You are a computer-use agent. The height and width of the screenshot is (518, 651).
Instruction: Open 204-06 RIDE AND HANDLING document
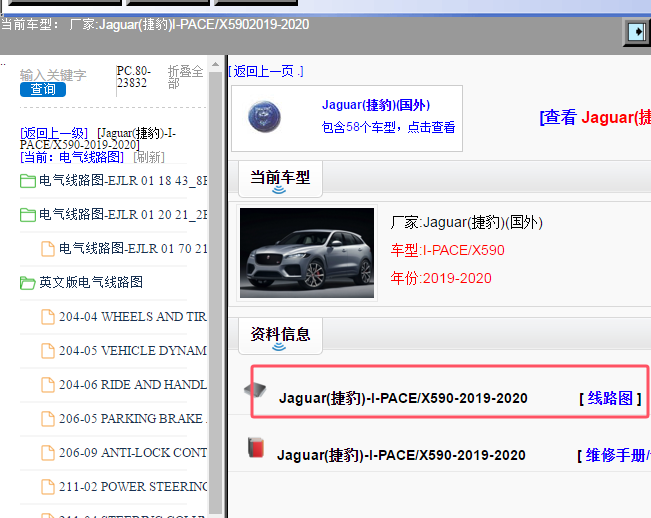pos(133,385)
